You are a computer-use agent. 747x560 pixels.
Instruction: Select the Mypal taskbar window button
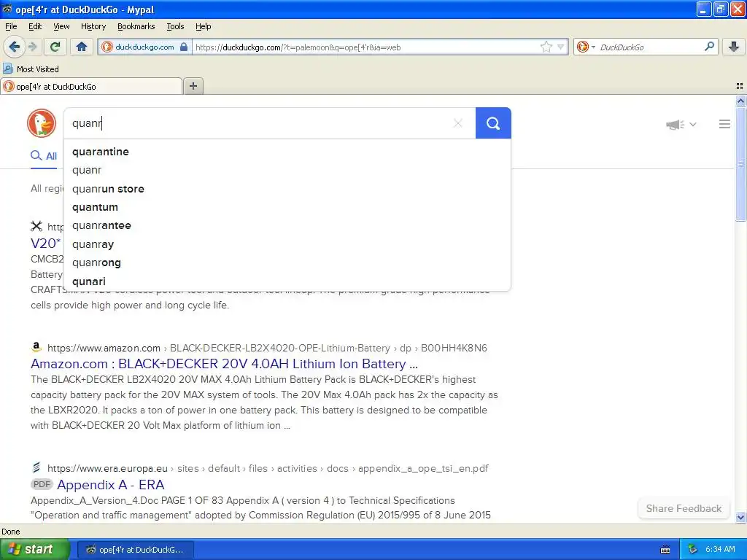(x=135, y=550)
